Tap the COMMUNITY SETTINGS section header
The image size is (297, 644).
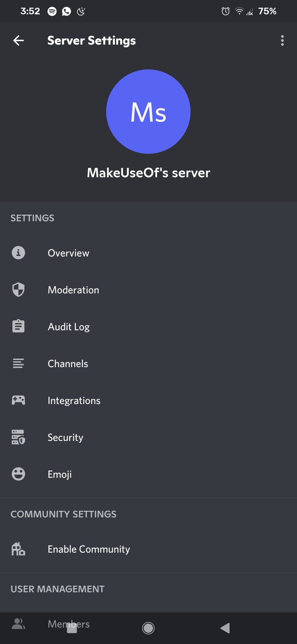[x=64, y=514]
